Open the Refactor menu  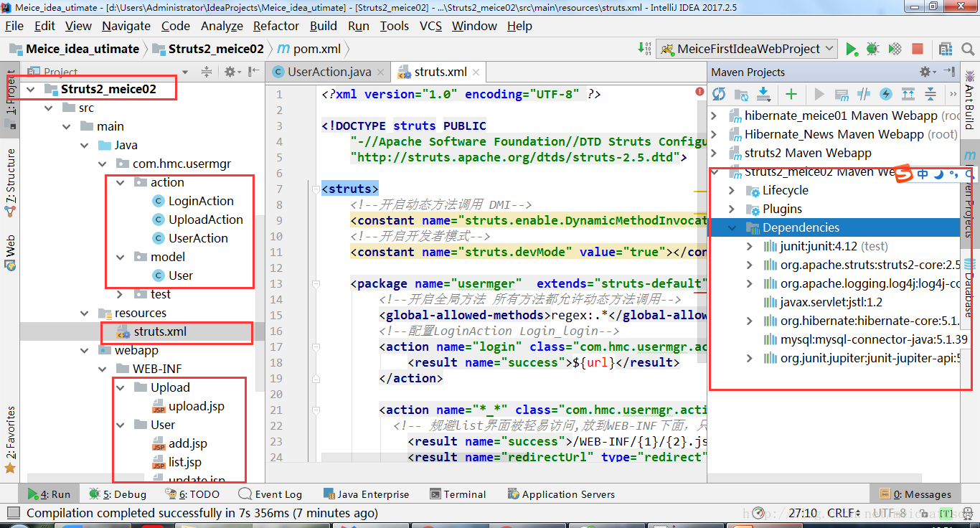tap(276, 26)
